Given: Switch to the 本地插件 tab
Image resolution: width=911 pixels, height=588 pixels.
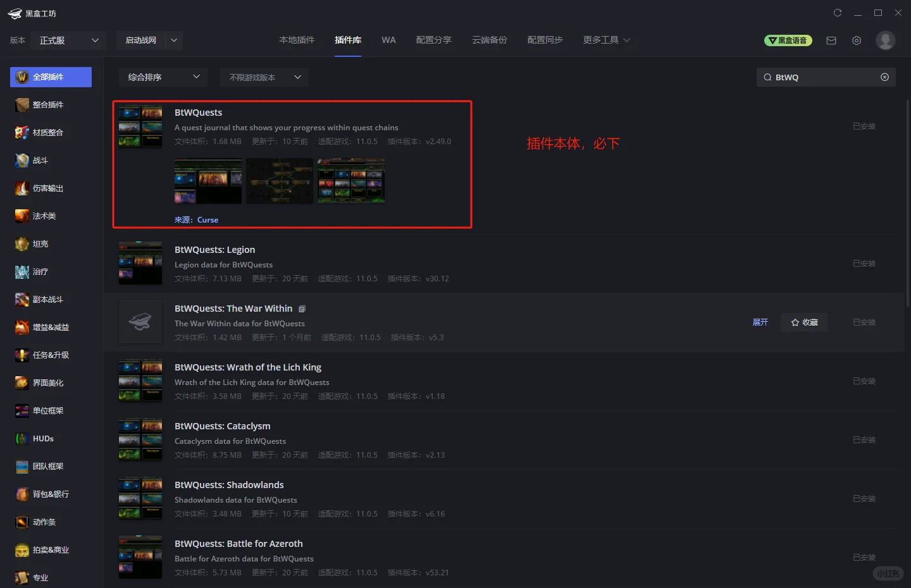Looking at the screenshot, I should (297, 40).
